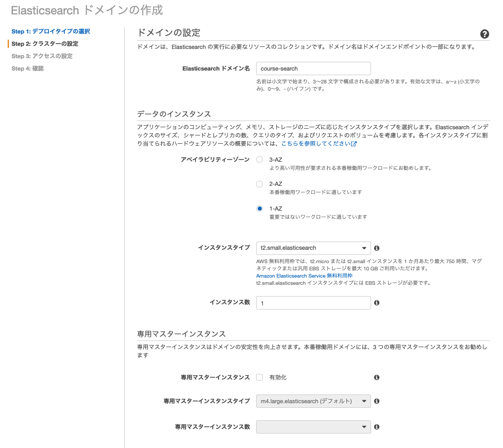
Task: Select the 3-AZ availability zone option
Action: pyautogui.click(x=260, y=160)
